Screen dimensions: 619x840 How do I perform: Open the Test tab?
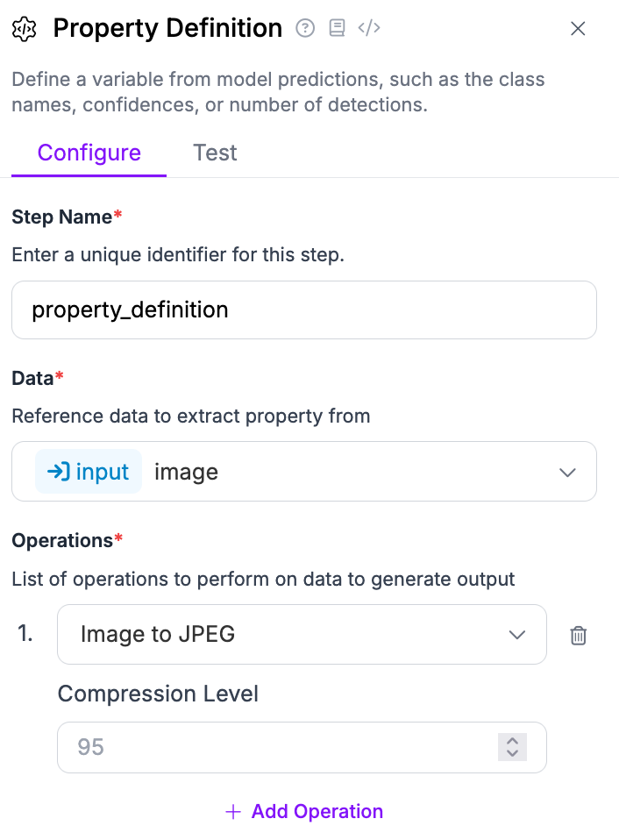[215, 153]
